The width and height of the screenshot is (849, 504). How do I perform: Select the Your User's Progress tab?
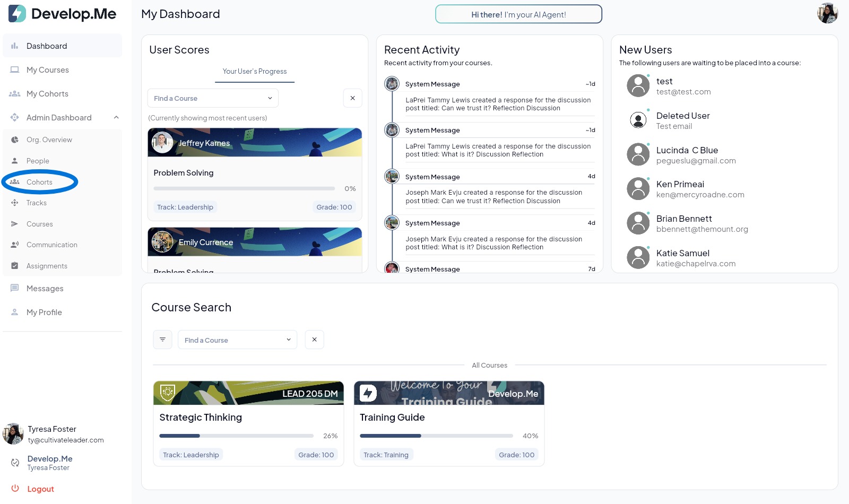click(255, 72)
